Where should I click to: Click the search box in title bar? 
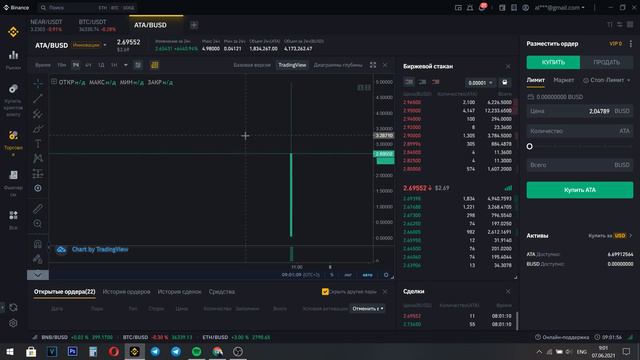[87, 7]
